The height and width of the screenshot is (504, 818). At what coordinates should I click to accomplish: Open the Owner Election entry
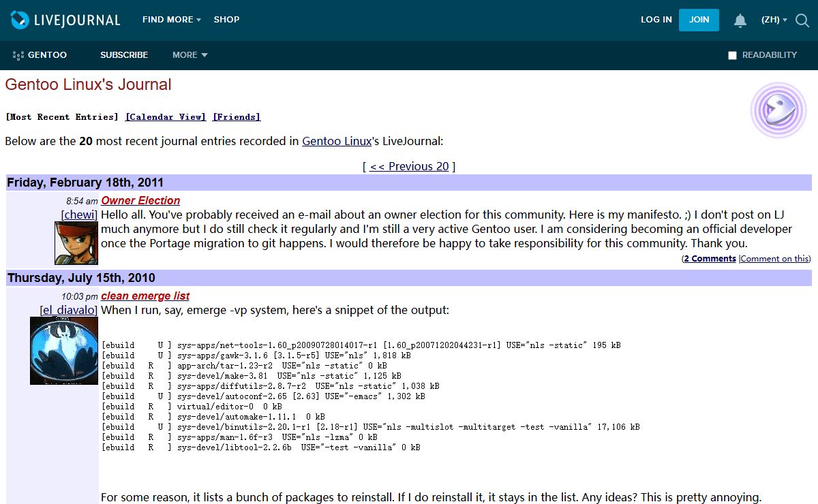[140, 200]
